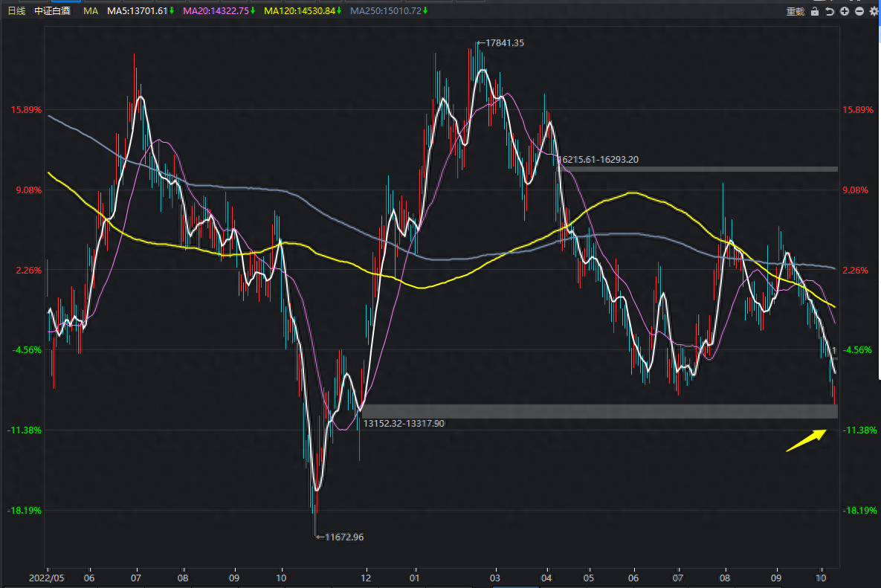
Task: Click the right 9.08% axis label
Action: pyautogui.click(x=855, y=190)
